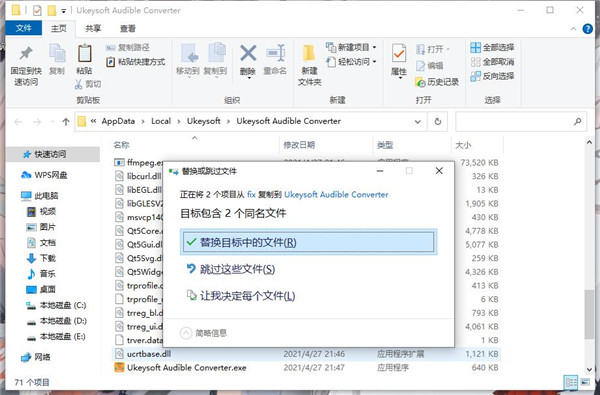This screenshot has width=600, height=395.
Task: Click Cut (剪切) scissors icon
Action: pyautogui.click(x=88, y=84)
